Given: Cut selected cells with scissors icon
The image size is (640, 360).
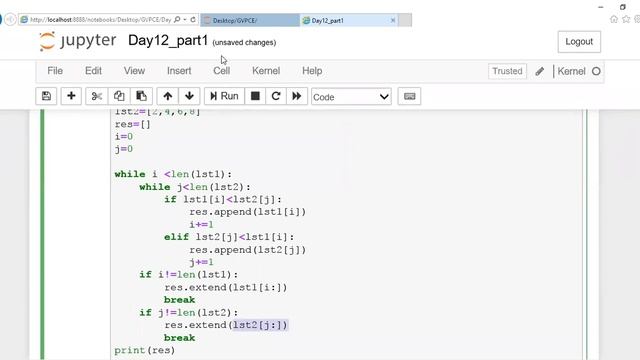Looking at the screenshot, I should (97, 96).
